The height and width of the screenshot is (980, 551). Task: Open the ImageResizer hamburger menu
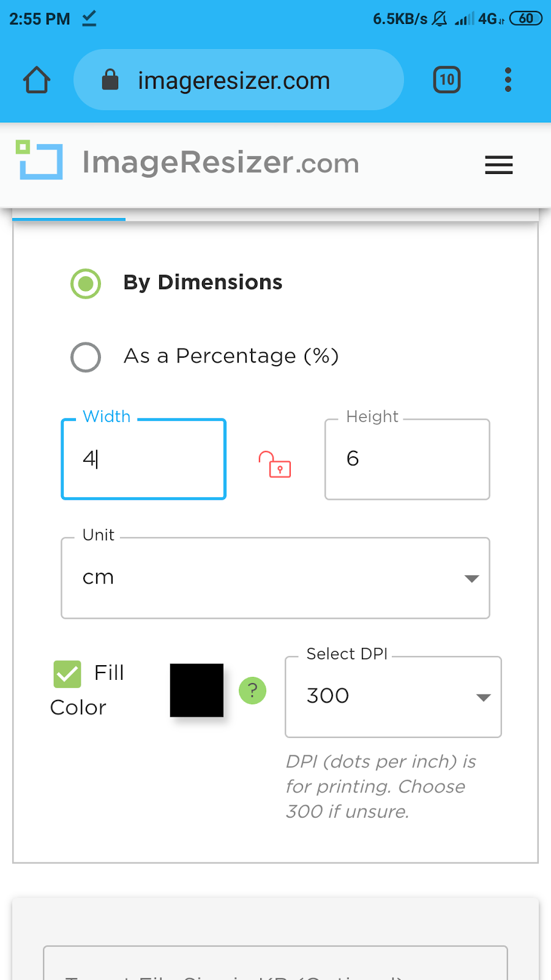coord(498,165)
